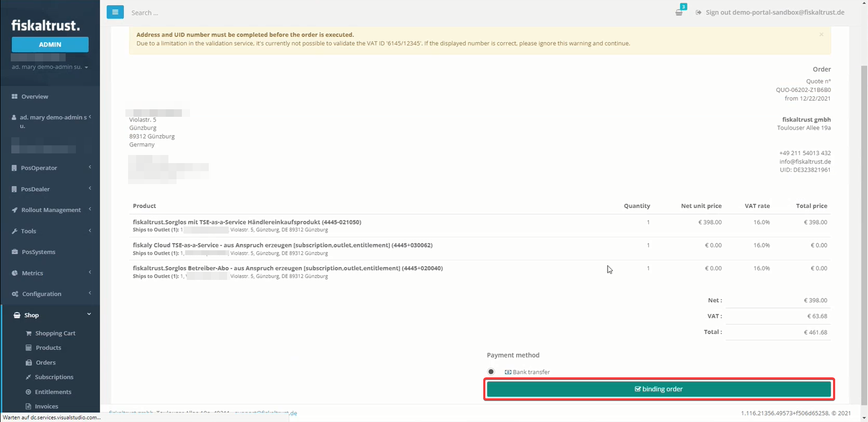Click the PosDealer building icon
Viewport: 868px width, 422px height.
(x=14, y=189)
